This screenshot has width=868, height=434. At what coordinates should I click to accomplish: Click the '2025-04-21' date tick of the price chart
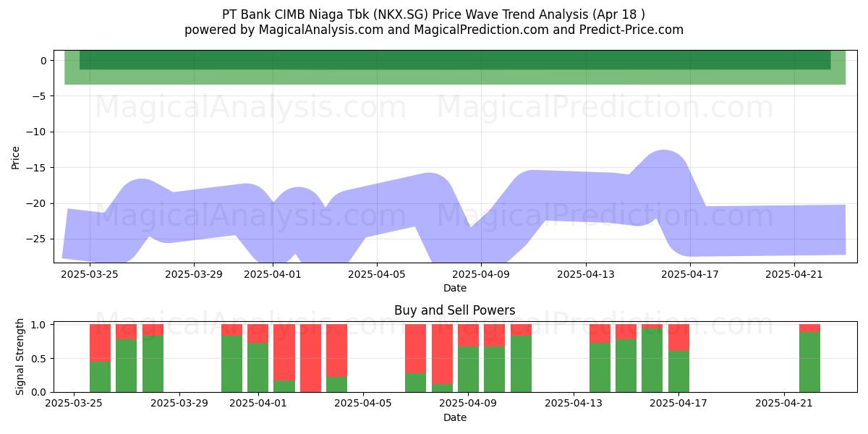click(795, 274)
